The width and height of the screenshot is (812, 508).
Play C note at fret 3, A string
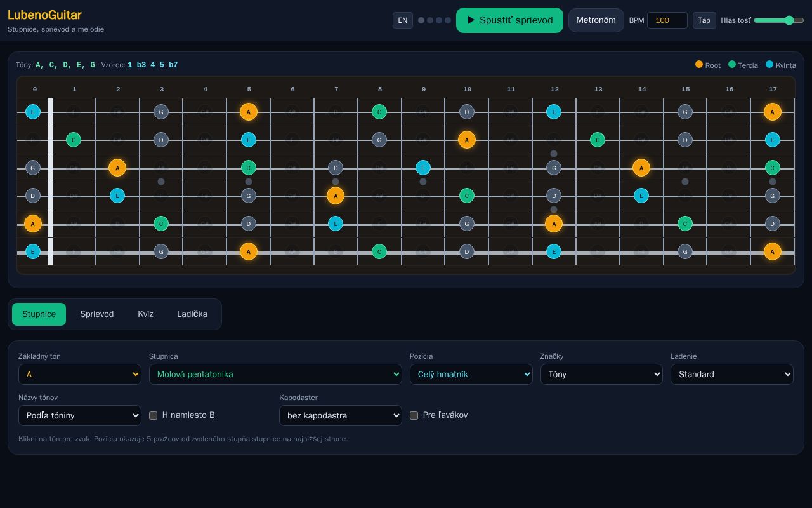(x=161, y=224)
